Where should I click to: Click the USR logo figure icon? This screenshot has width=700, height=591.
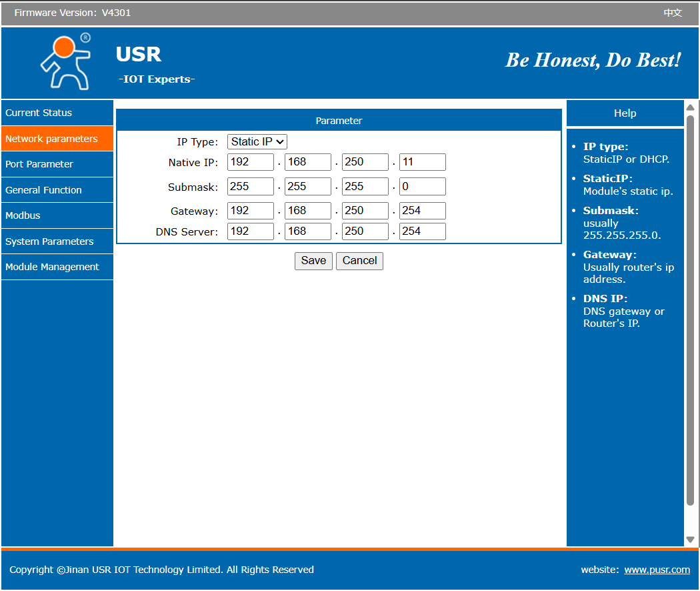[x=65, y=61]
